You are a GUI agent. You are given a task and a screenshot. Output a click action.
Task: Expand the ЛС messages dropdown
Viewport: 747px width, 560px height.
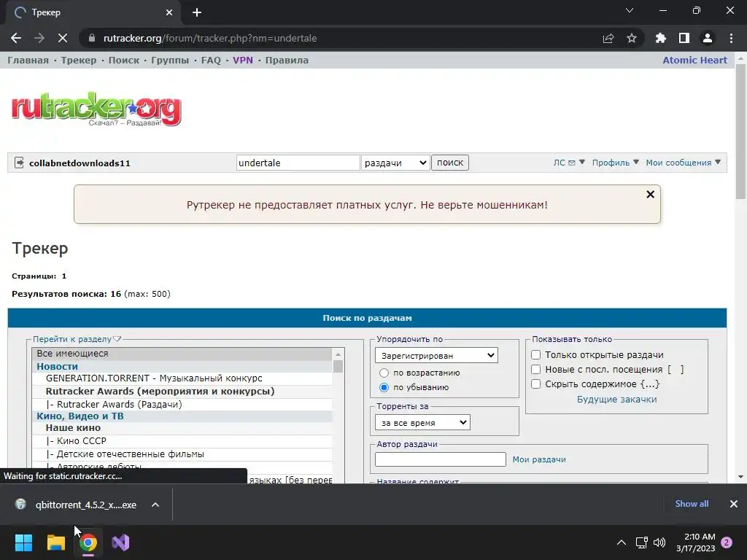pyautogui.click(x=569, y=163)
